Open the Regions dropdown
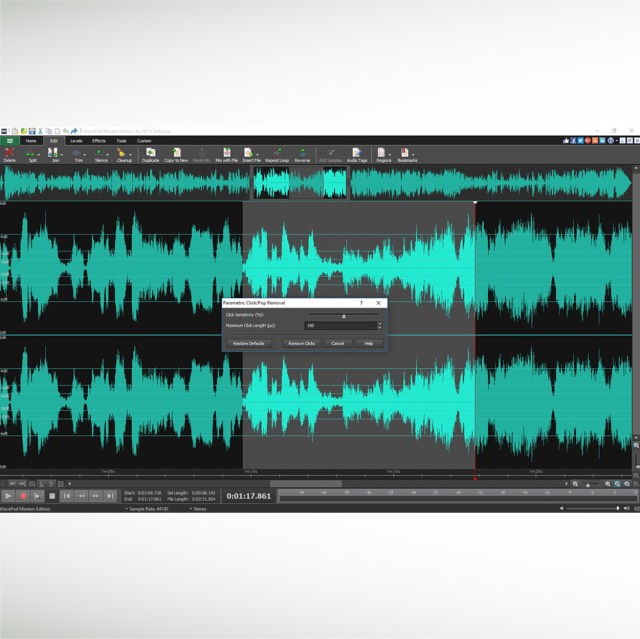The image size is (640, 639). click(390, 153)
